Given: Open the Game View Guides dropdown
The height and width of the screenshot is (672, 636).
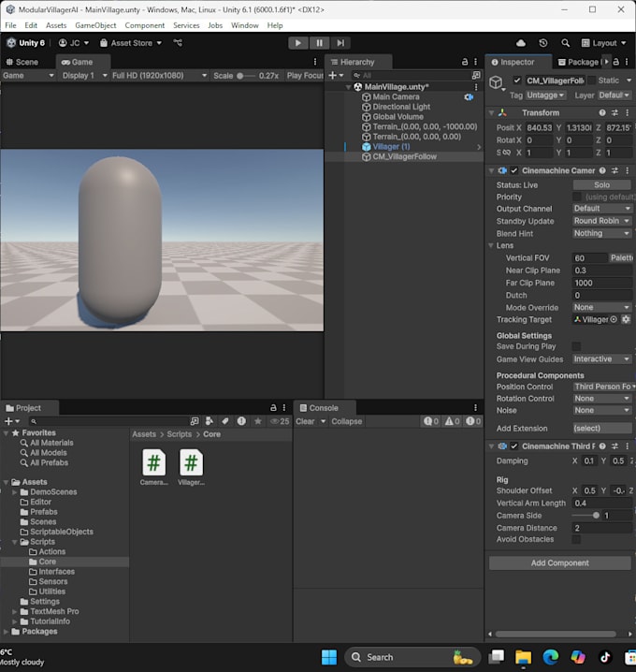Looking at the screenshot, I should tap(601, 358).
